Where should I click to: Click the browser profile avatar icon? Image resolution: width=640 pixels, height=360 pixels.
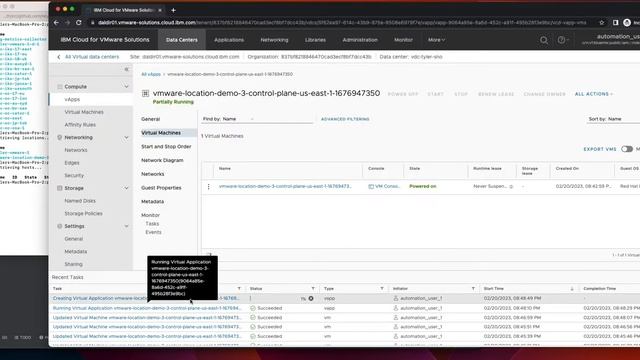coord(627,22)
